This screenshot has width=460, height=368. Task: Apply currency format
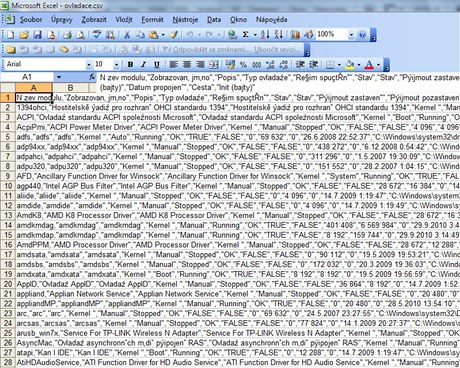pos(230,64)
